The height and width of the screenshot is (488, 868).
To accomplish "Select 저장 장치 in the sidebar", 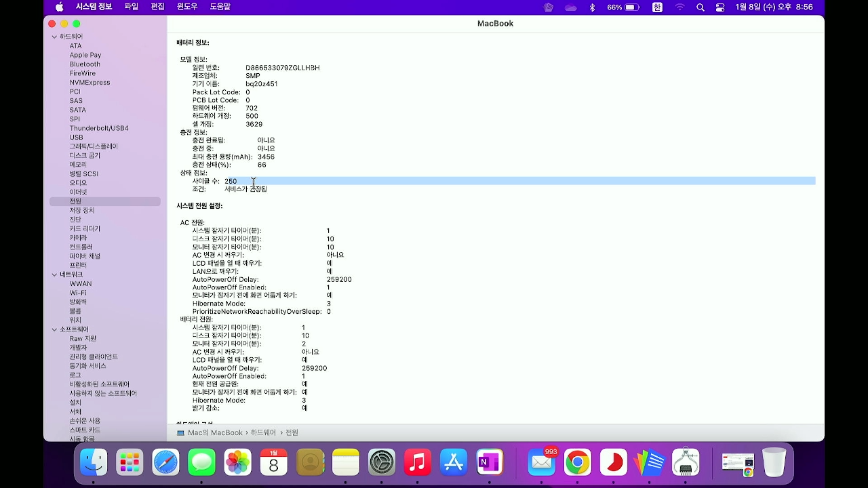I will (x=82, y=211).
